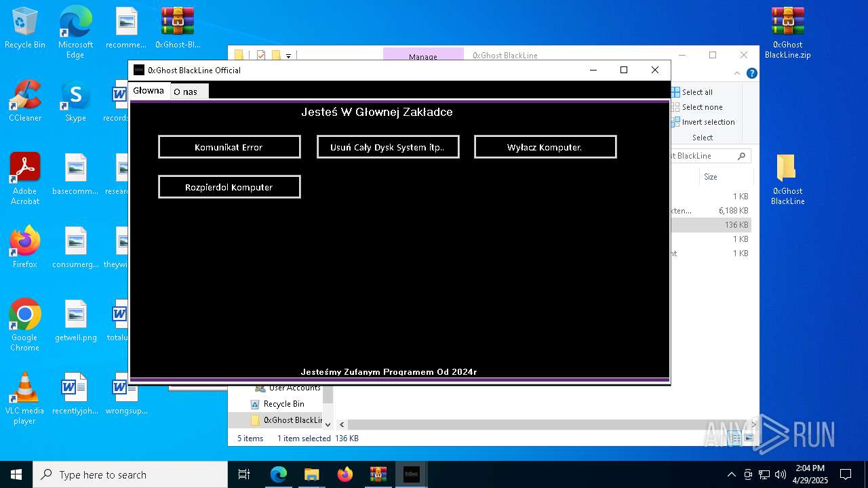This screenshot has width=868, height=488.
Task: Select the 136 KB file row
Action: tap(711, 225)
